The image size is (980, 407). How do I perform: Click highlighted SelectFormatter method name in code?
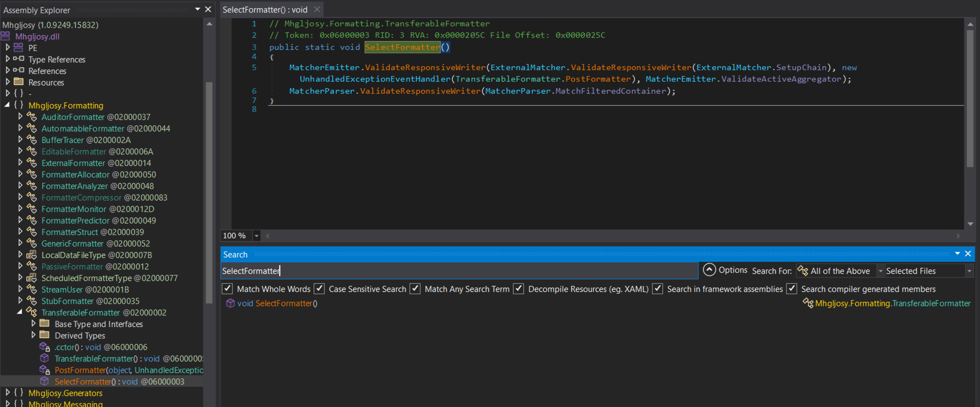click(x=402, y=47)
